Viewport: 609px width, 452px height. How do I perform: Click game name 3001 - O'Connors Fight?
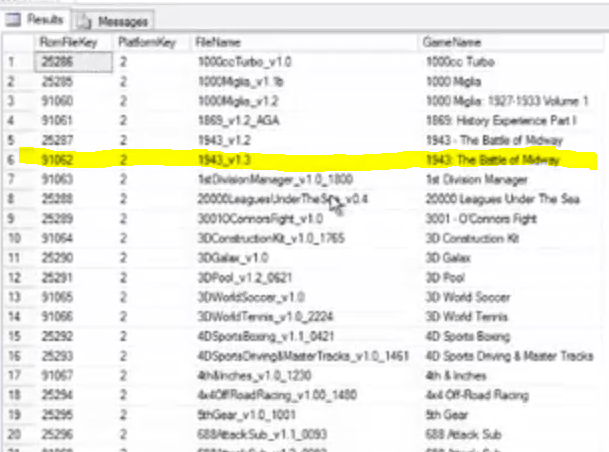click(x=481, y=219)
